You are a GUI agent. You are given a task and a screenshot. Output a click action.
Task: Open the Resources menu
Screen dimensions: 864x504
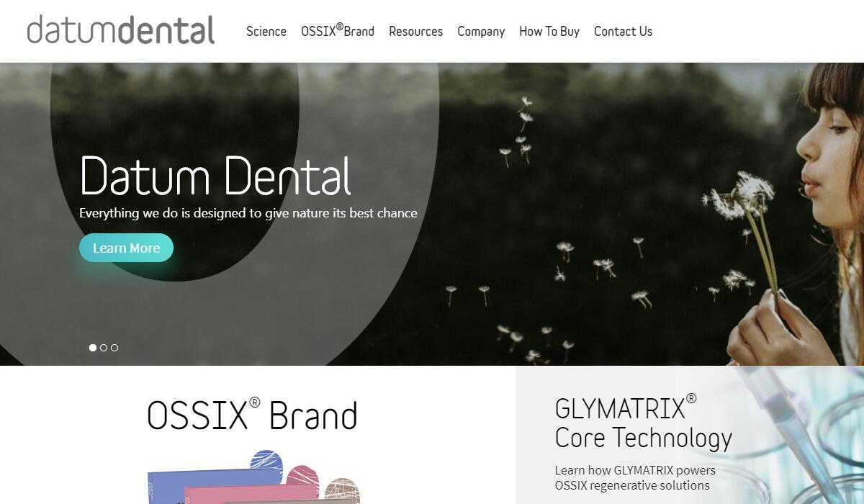pos(415,32)
